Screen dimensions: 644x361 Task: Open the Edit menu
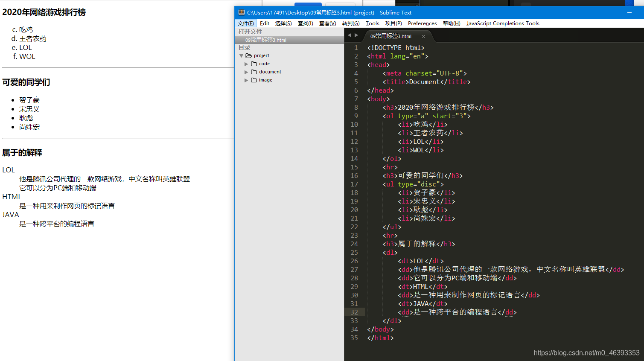tap(265, 23)
